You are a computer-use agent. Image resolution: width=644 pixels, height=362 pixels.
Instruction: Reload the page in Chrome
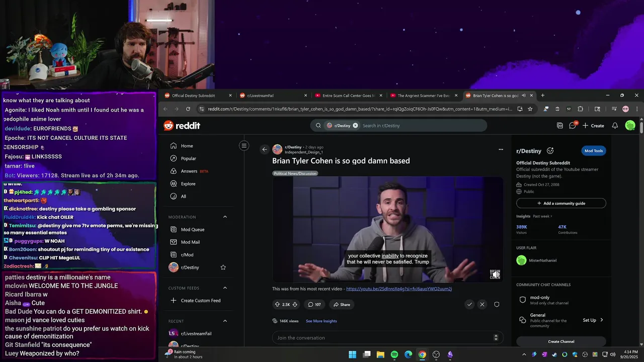pos(188,109)
